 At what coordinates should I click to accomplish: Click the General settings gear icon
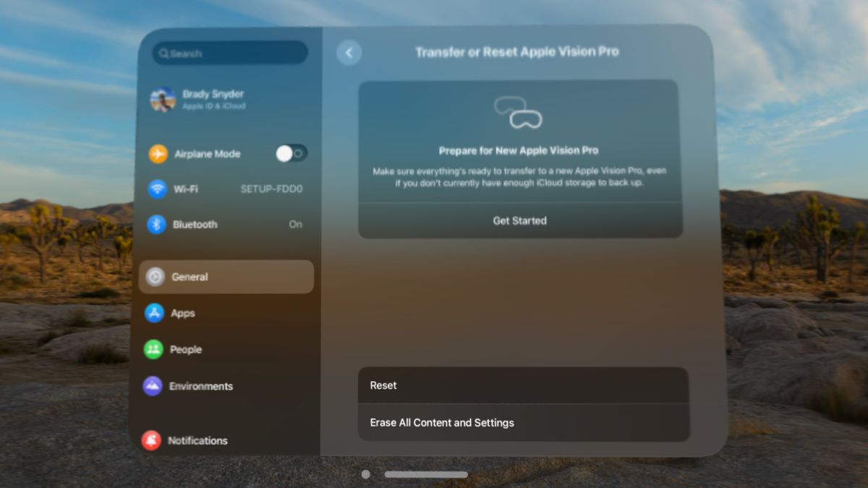(156, 276)
